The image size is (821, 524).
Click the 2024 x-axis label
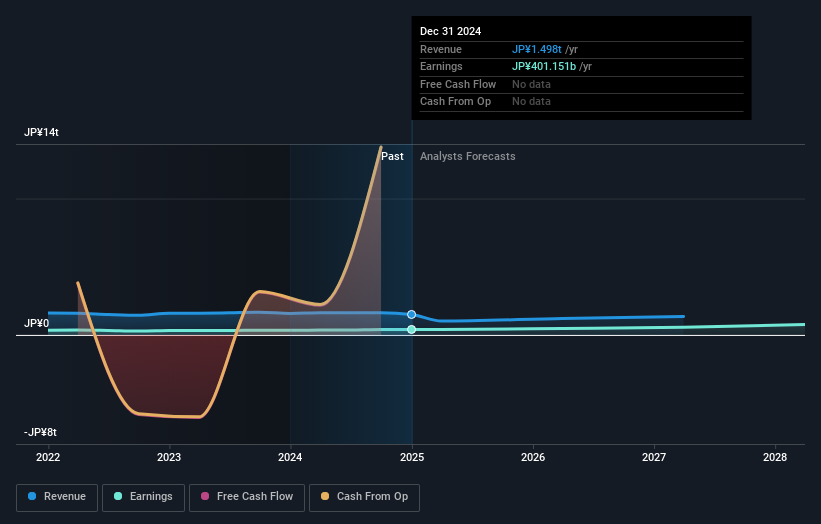point(290,458)
